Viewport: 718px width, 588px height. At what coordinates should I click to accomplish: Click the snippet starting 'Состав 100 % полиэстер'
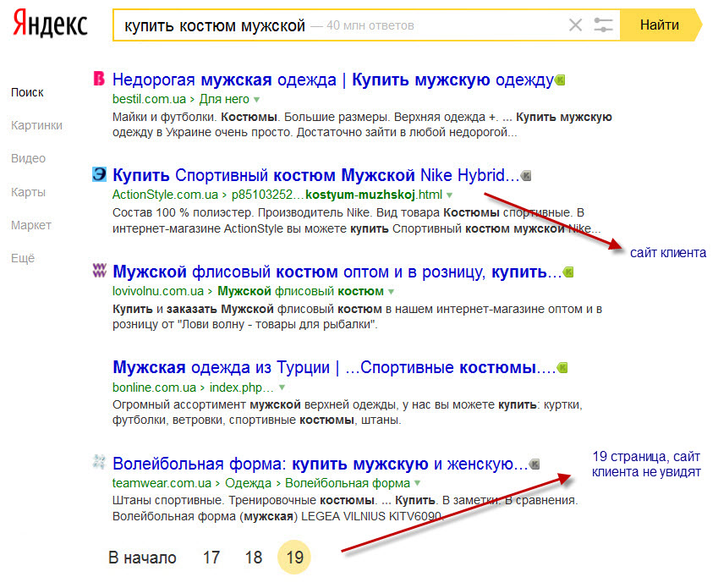(357, 221)
